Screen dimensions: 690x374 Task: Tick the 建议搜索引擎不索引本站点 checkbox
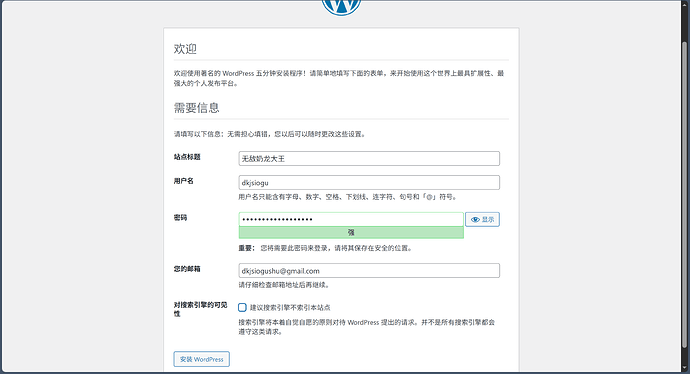pyautogui.click(x=242, y=308)
